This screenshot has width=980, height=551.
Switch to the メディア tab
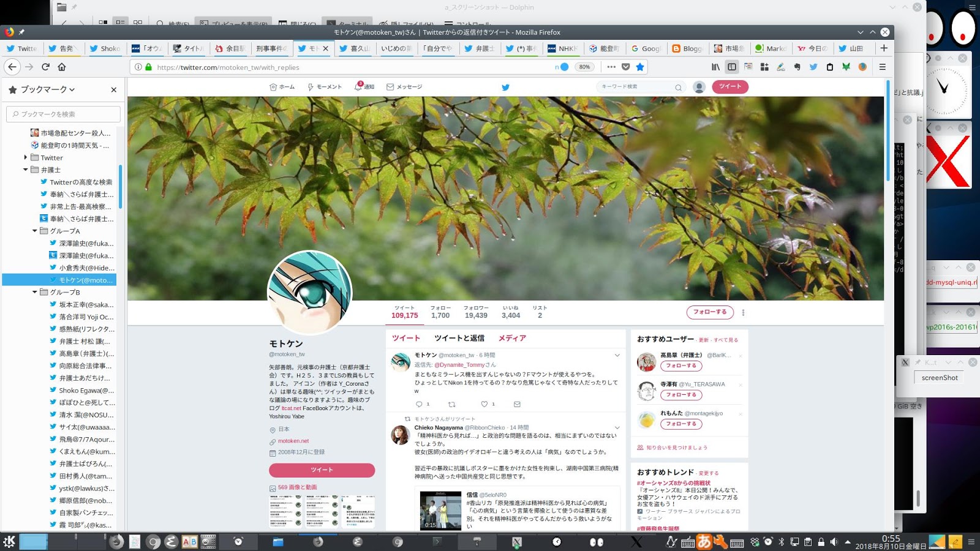click(x=512, y=338)
